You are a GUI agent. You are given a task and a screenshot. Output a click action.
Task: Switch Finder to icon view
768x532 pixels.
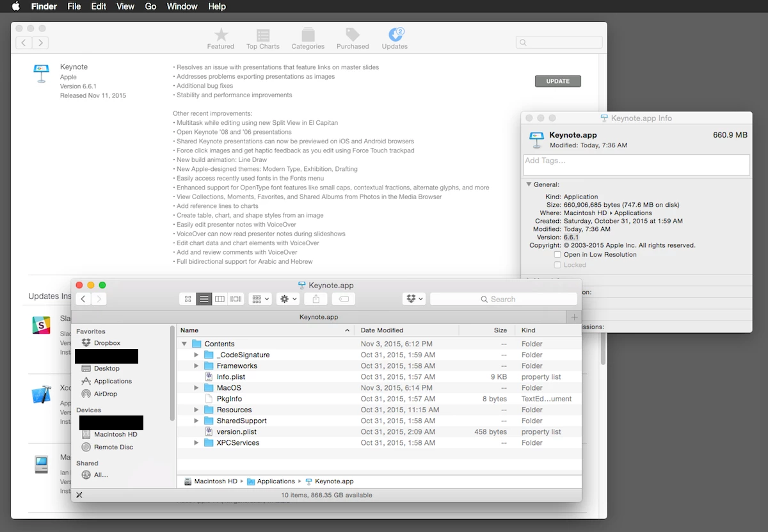(x=188, y=299)
